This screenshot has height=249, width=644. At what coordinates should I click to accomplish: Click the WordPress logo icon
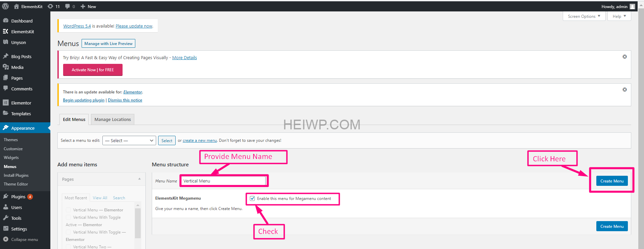[5, 6]
